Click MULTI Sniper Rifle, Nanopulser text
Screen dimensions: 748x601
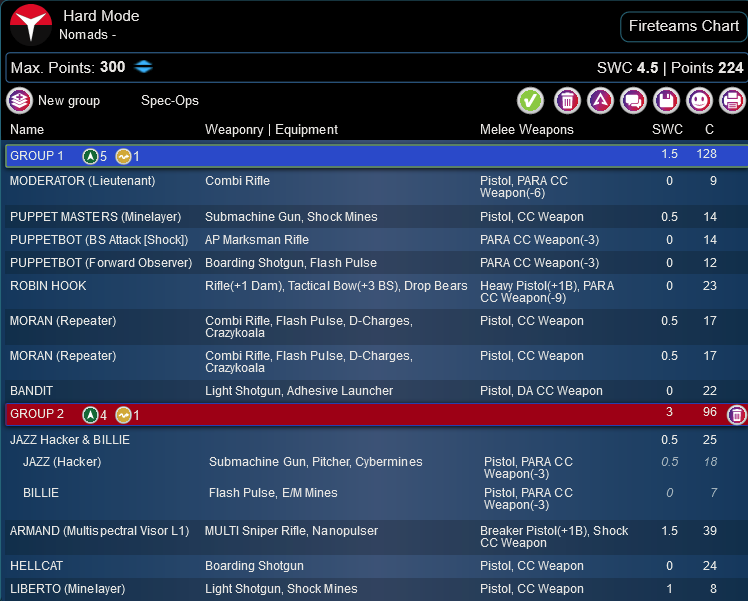[291, 531]
